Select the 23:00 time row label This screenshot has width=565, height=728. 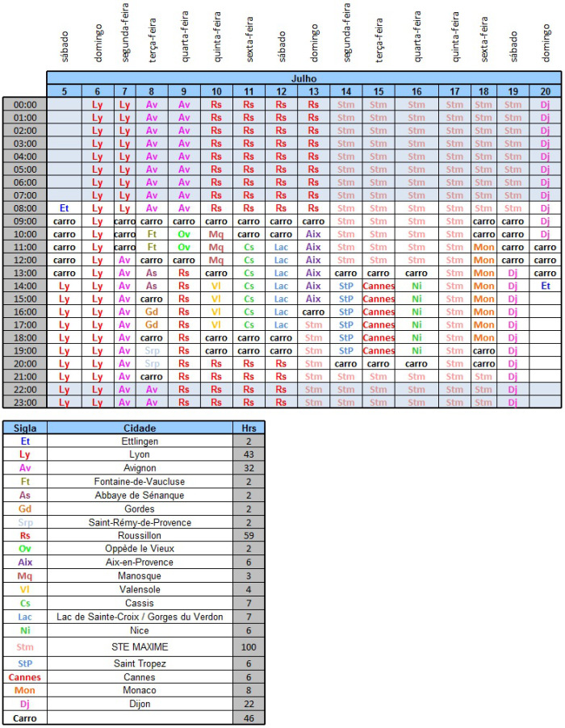pos(24,402)
